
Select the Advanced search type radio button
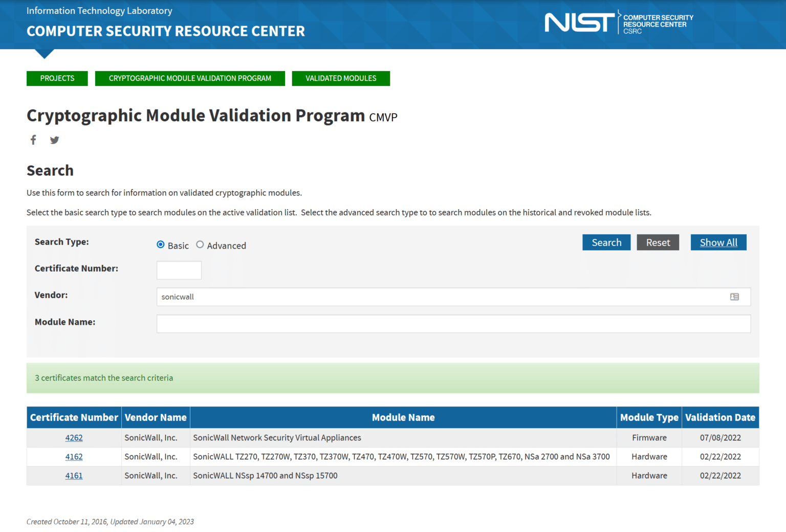[x=200, y=245]
